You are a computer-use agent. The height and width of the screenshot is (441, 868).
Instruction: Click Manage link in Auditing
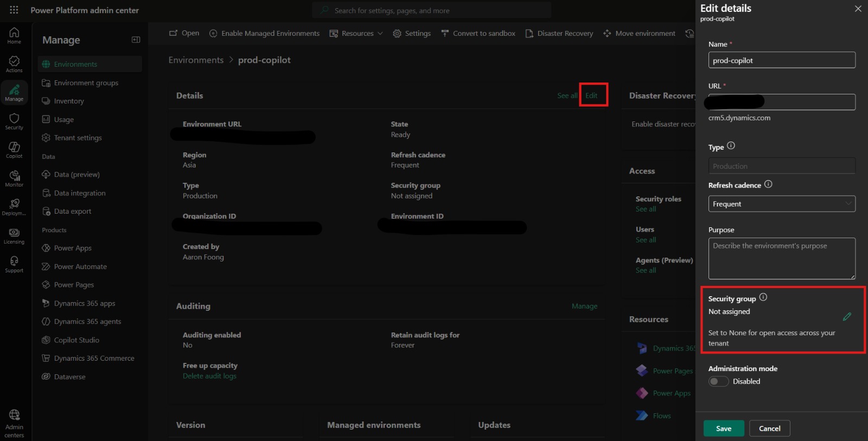tap(584, 306)
